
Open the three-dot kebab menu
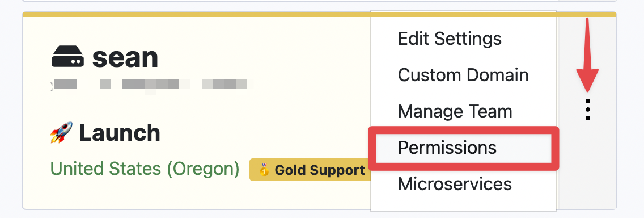[x=588, y=110]
